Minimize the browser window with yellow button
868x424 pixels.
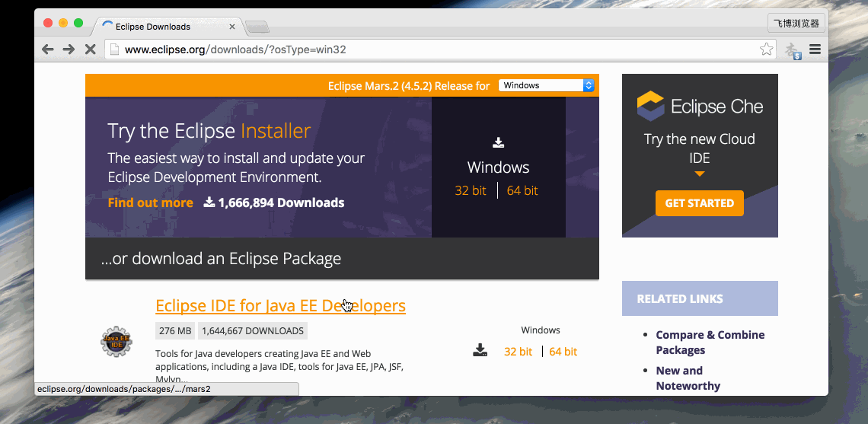click(x=63, y=23)
